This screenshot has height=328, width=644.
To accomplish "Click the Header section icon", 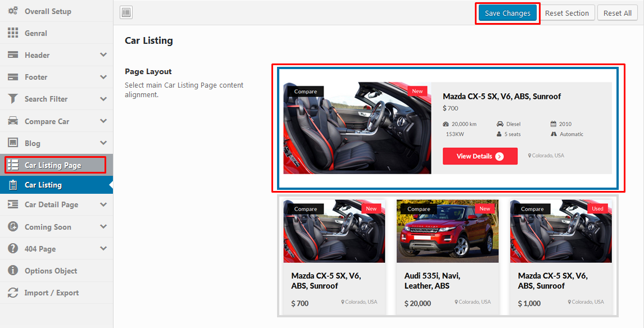I will (13, 54).
